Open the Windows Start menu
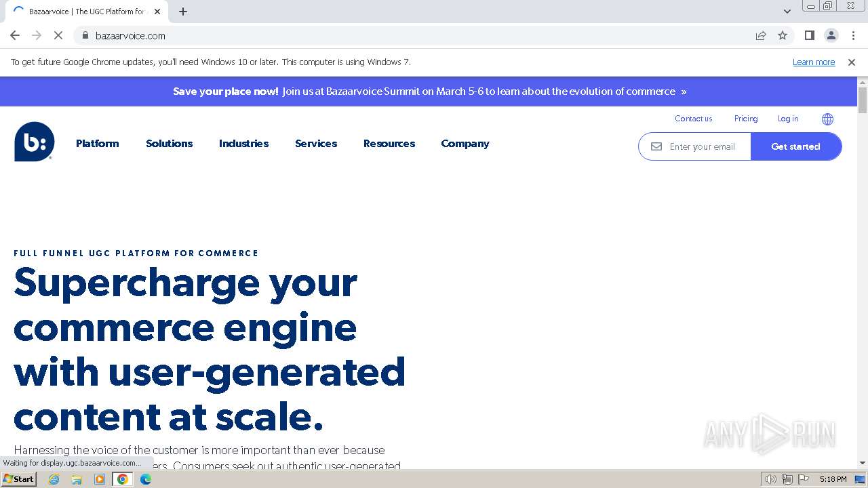This screenshot has height=488, width=868. [18, 479]
